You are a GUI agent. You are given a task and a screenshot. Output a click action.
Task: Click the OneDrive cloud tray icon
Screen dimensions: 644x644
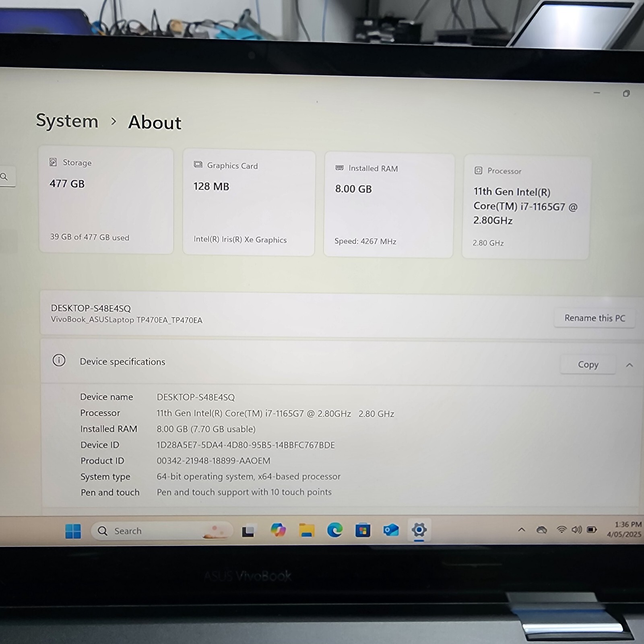(542, 530)
